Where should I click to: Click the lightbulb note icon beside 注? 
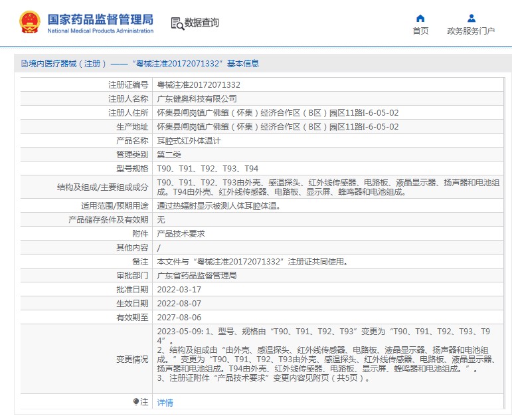coord(137,402)
